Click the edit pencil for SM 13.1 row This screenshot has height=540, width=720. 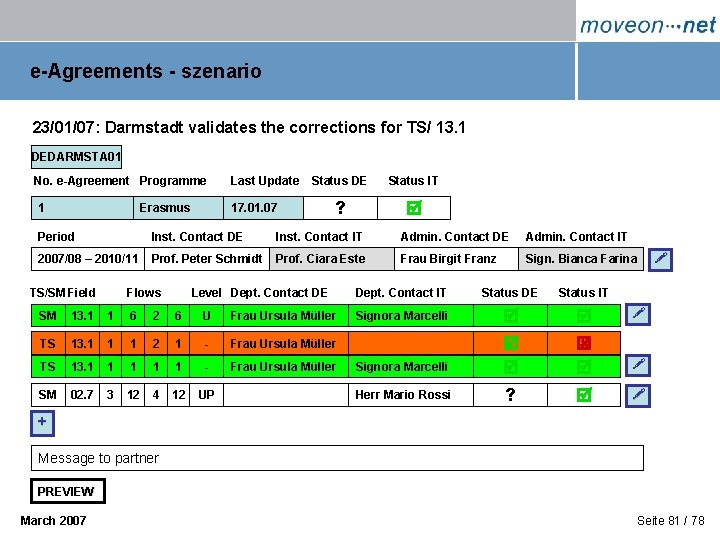point(638,315)
